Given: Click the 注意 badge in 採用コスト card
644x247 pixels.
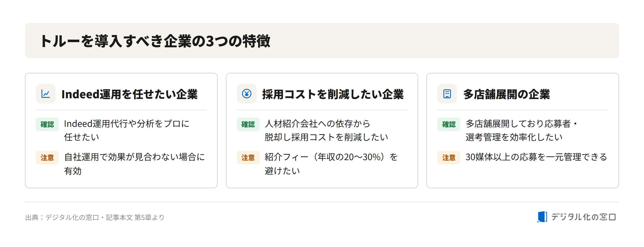Looking at the screenshot, I should 248,158.
